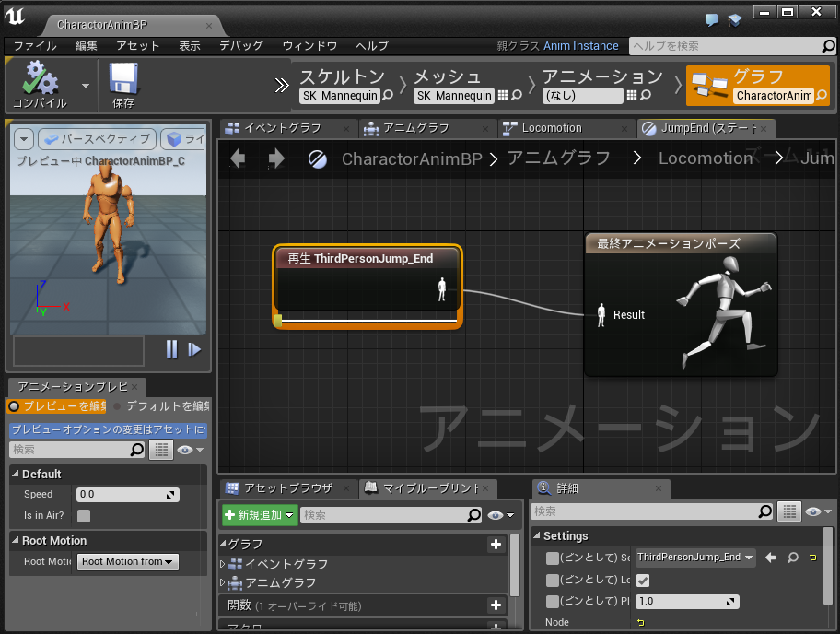Screen dimensions: 840x634
Task: Click the Result input pose pin
Action: point(601,315)
